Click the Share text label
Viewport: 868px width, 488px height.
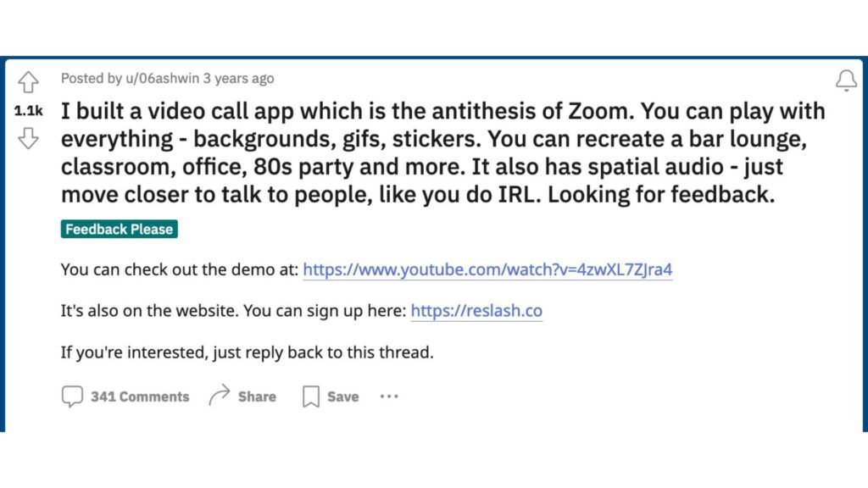[257, 396]
